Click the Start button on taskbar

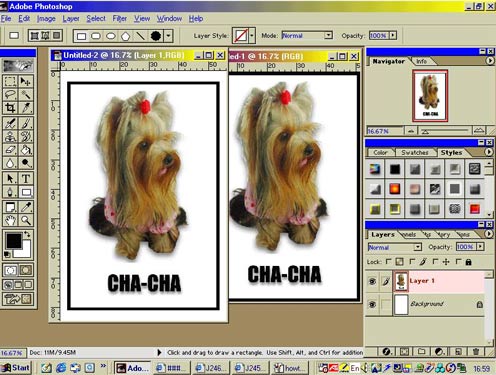(16, 368)
